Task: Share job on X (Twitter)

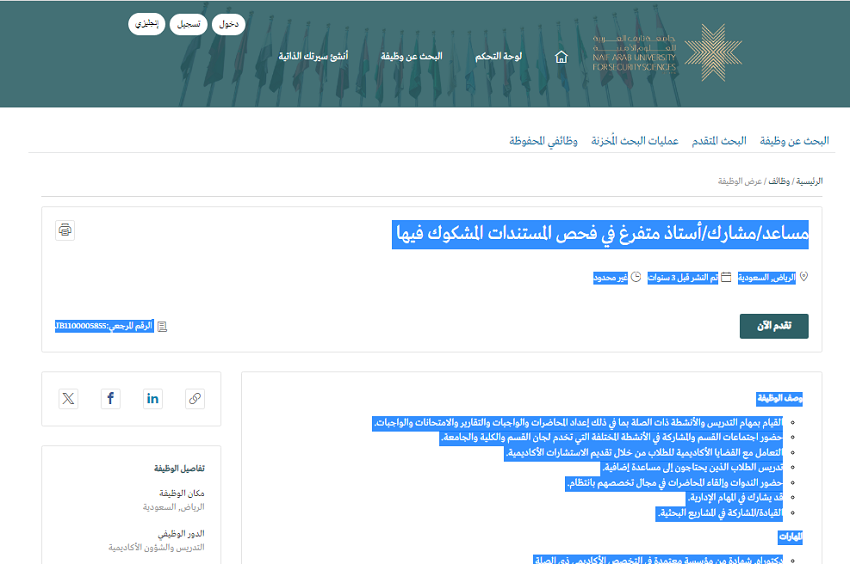Action: [68, 399]
